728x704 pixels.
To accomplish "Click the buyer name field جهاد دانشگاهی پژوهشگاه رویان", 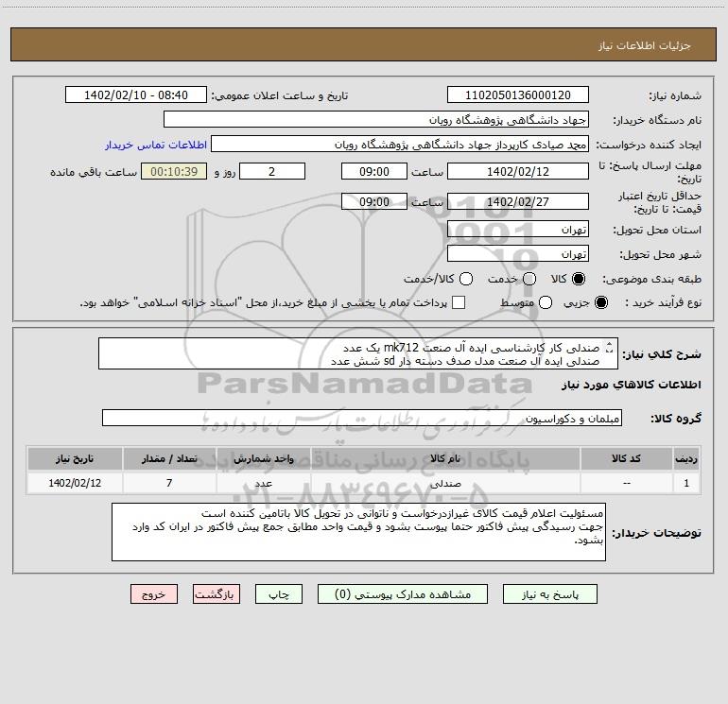I will pos(376,120).
